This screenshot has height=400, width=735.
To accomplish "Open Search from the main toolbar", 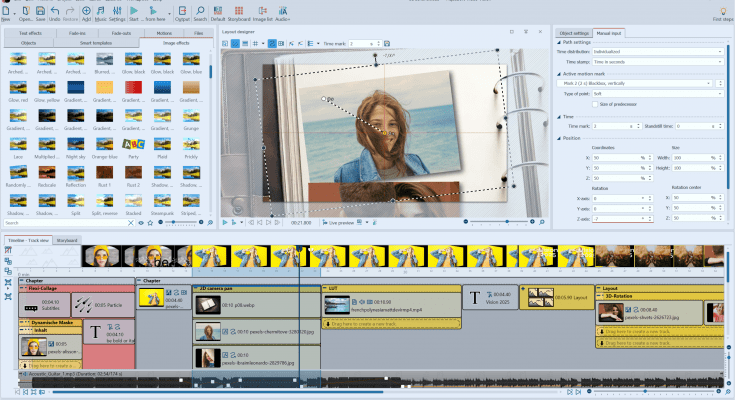I will (200, 13).
